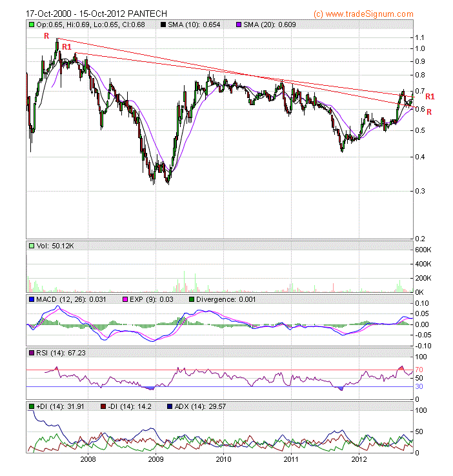Click the red R label beside the 0.6 price level

point(429,112)
